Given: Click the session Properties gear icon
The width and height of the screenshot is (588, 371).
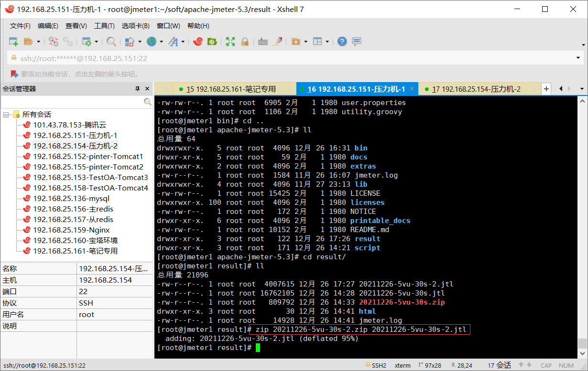Looking at the screenshot, I should (87, 42).
